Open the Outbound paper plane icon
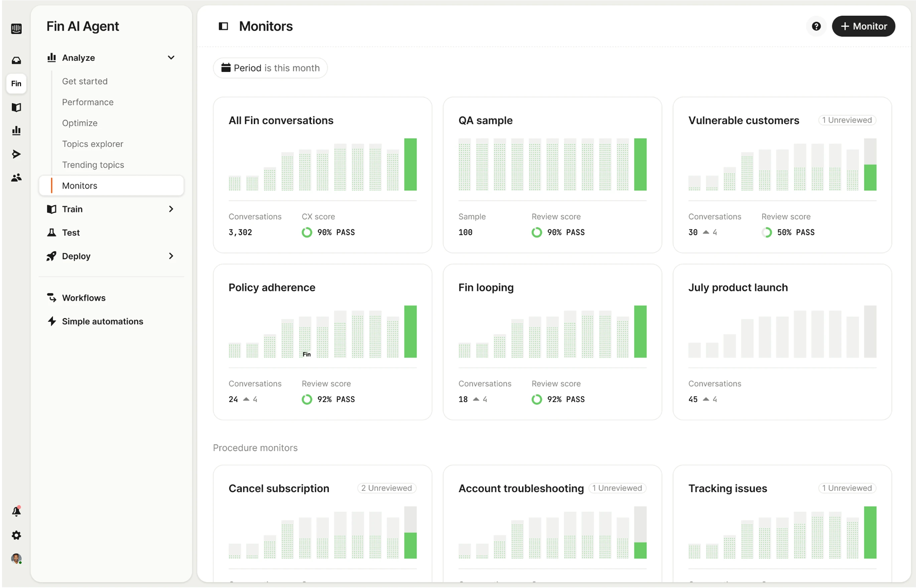 16,154
